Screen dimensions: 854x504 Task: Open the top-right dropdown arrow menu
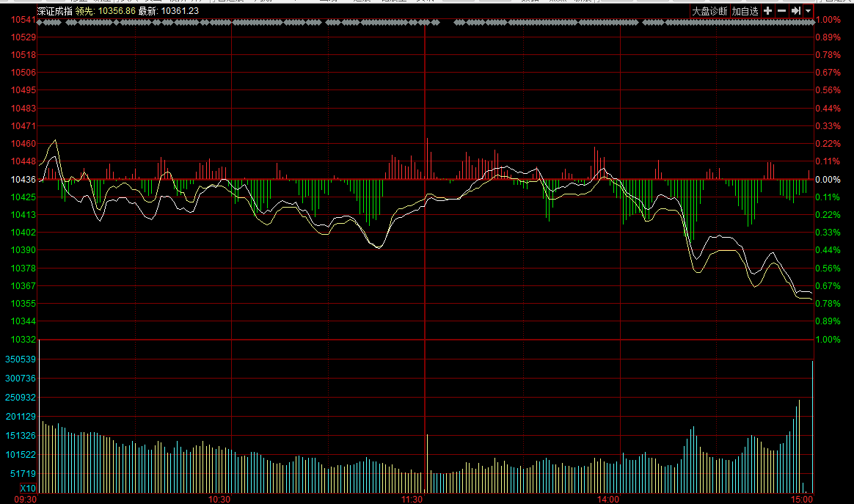coord(808,11)
